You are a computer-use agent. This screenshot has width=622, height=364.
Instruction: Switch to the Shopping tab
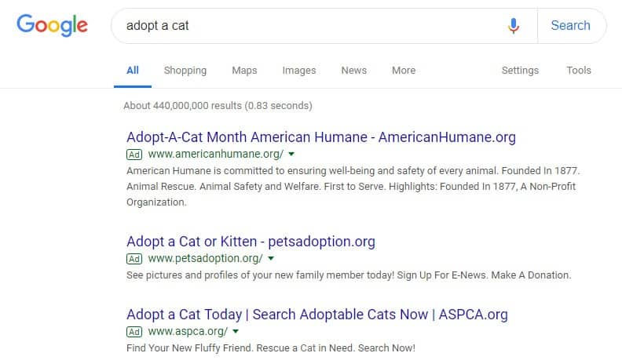[x=185, y=71]
